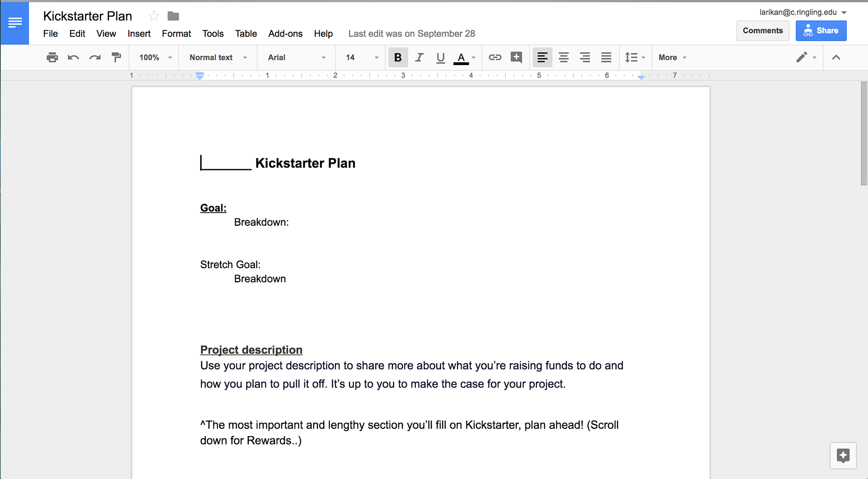Click the Breakdown line under Stretch Goal

coord(260,279)
